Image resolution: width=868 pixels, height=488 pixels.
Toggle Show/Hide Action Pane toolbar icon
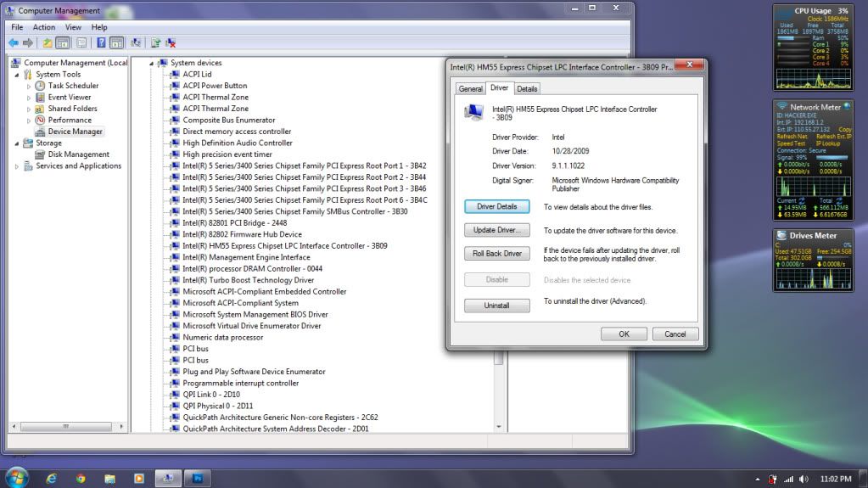point(117,42)
